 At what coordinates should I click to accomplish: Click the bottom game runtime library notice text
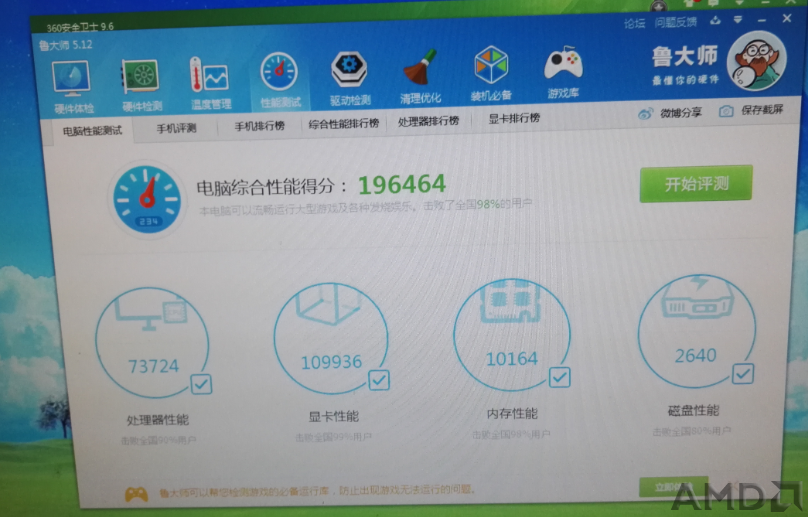(x=317, y=490)
